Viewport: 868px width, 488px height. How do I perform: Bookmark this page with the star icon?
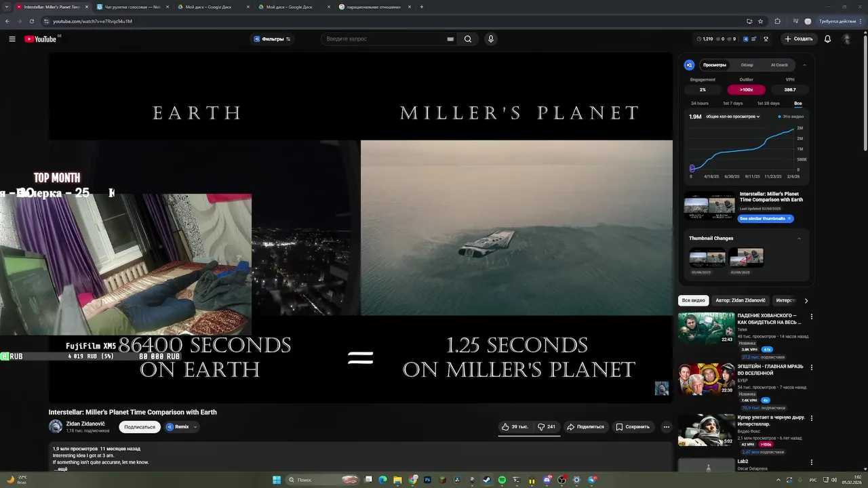tap(760, 21)
